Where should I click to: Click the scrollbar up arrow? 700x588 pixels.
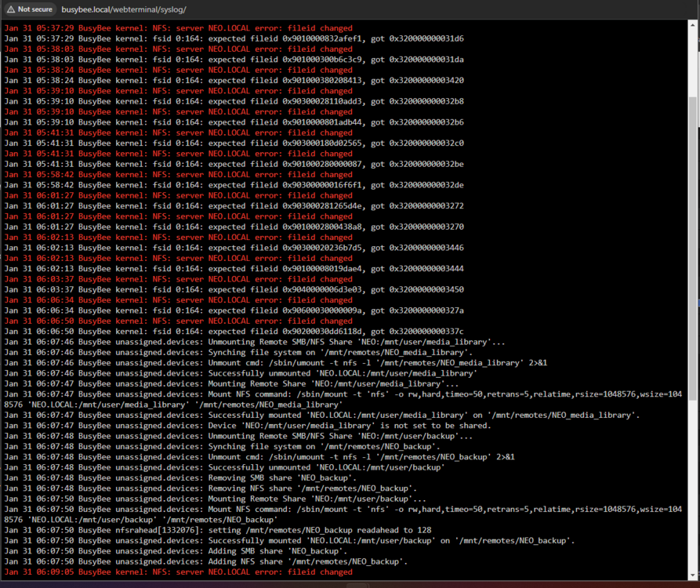(692, 25)
